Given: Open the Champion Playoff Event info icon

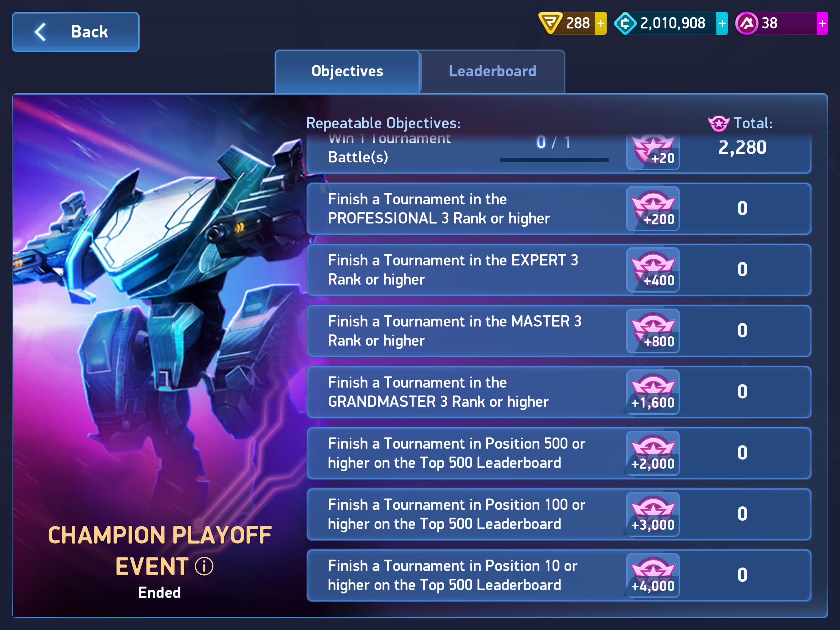Looking at the screenshot, I should [204, 567].
